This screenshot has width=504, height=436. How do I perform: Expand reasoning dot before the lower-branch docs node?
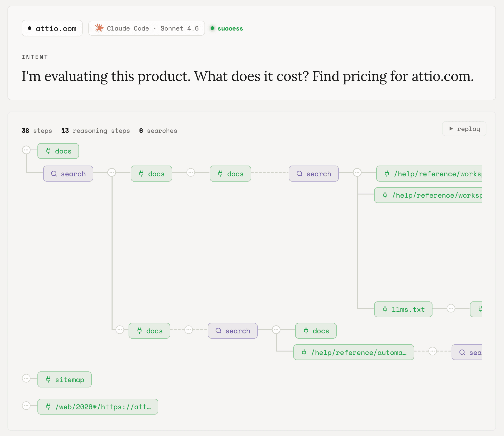[120, 330]
